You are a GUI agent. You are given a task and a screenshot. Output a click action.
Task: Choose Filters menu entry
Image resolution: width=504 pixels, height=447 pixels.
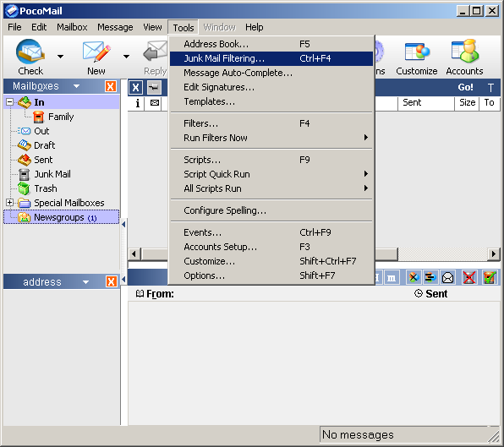click(271, 123)
